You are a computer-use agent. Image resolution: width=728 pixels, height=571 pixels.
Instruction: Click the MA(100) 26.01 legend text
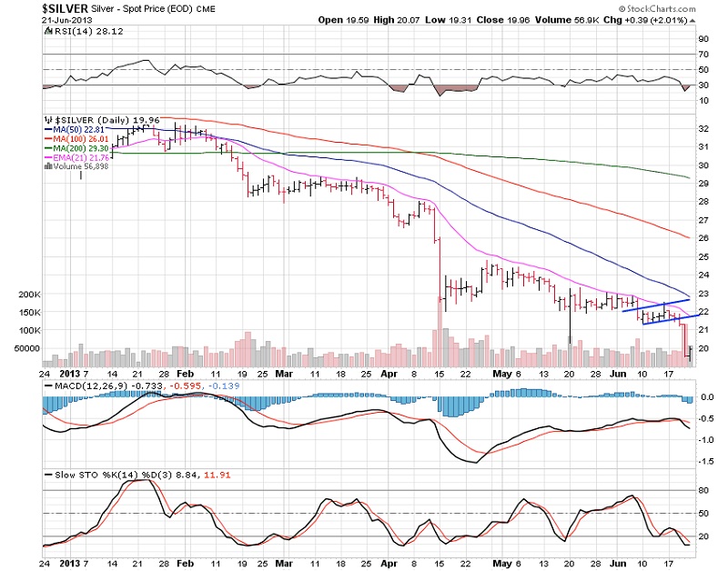point(81,139)
